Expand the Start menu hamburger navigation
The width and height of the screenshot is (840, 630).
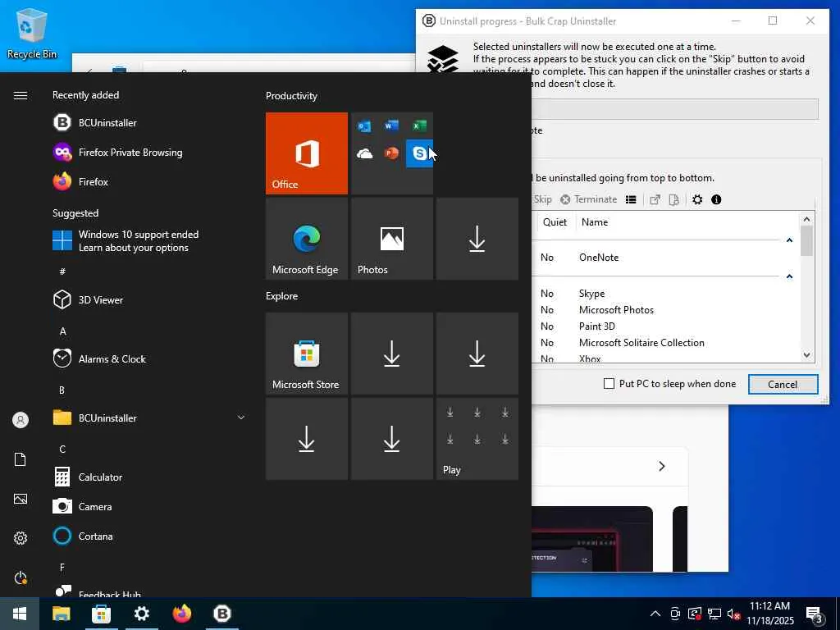pos(21,95)
